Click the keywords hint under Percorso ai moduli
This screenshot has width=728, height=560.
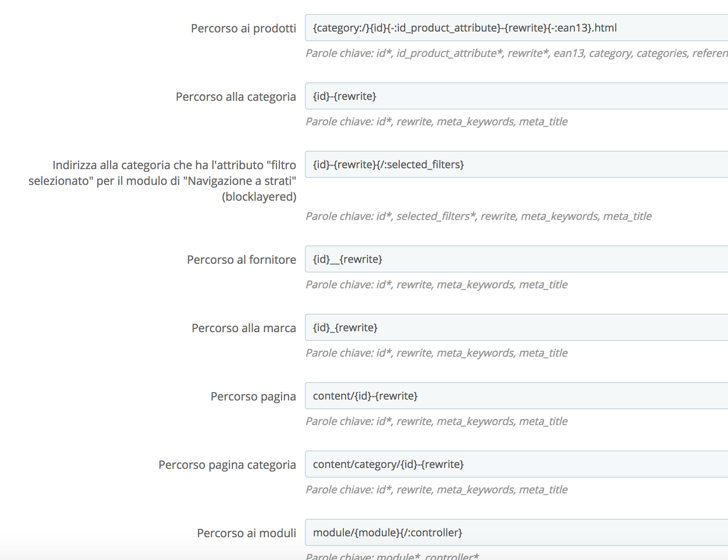point(392,556)
